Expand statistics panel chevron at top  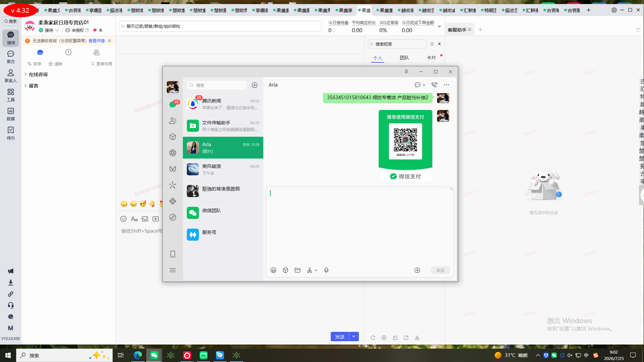(x=439, y=26)
